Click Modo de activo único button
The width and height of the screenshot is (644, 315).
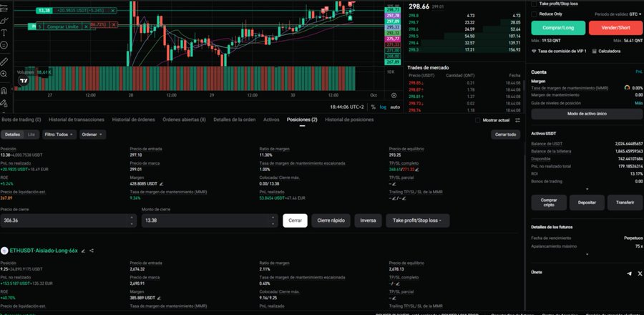pyautogui.click(x=587, y=114)
